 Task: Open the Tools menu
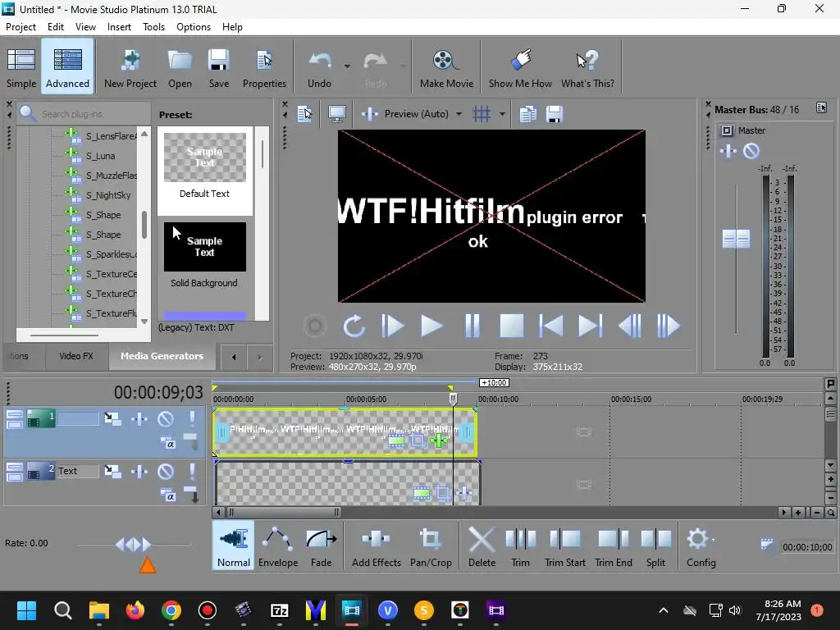[153, 27]
